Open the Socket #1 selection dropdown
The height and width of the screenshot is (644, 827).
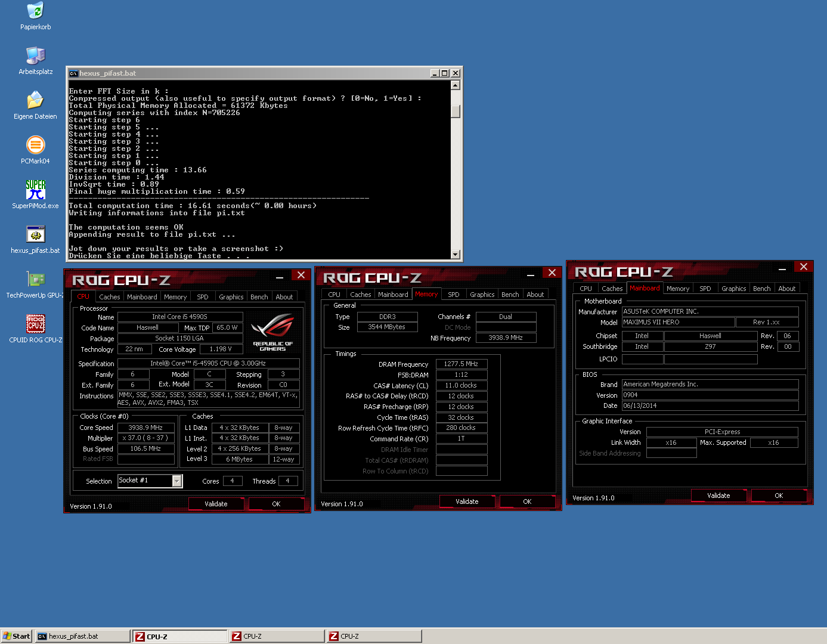point(177,481)
